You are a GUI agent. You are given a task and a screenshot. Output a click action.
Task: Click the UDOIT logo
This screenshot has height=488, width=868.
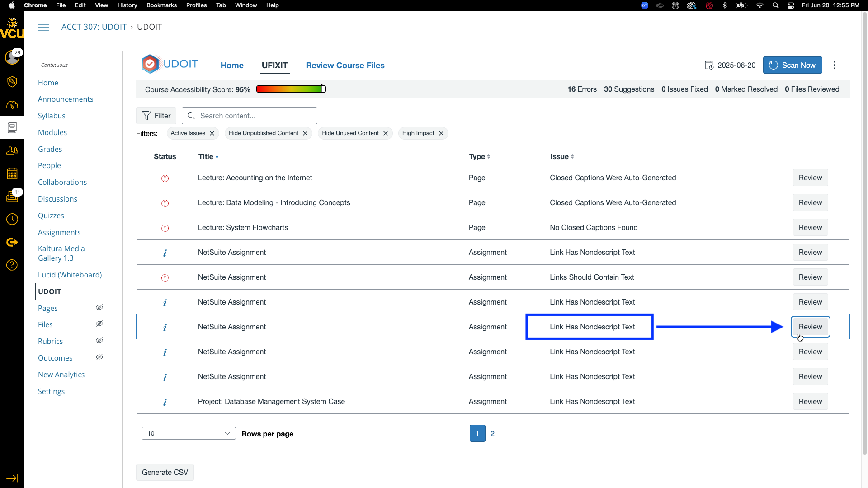point(170,64)
